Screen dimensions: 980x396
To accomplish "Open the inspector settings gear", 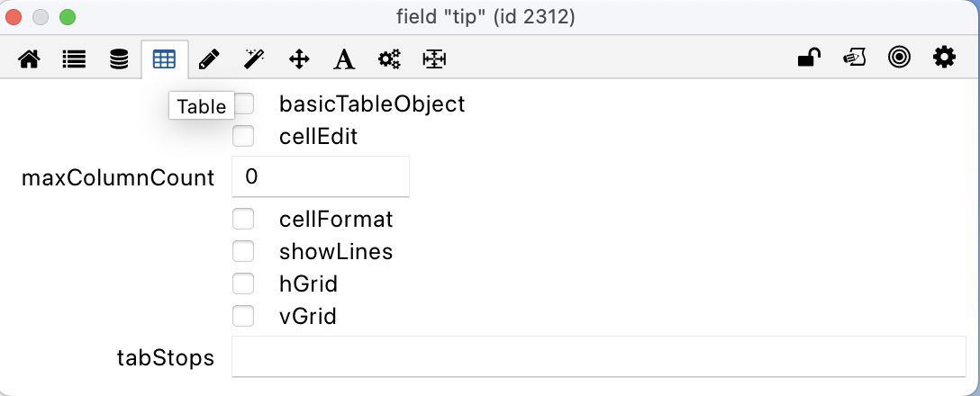I will [944, 58].
